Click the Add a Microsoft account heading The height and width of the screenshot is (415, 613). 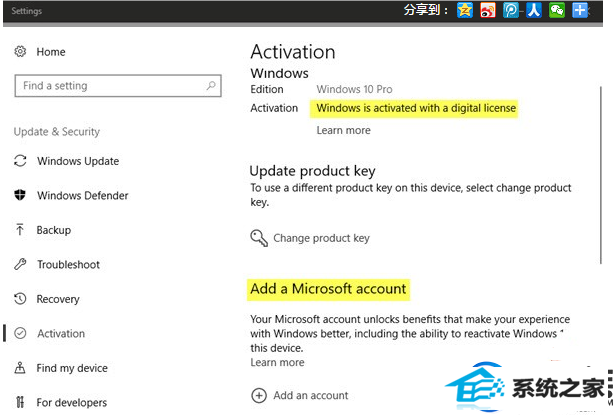(328, 289)
